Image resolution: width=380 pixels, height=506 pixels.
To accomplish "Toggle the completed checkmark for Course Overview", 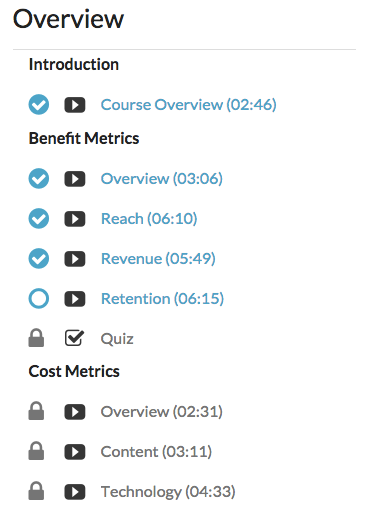I will pos(39,105).
